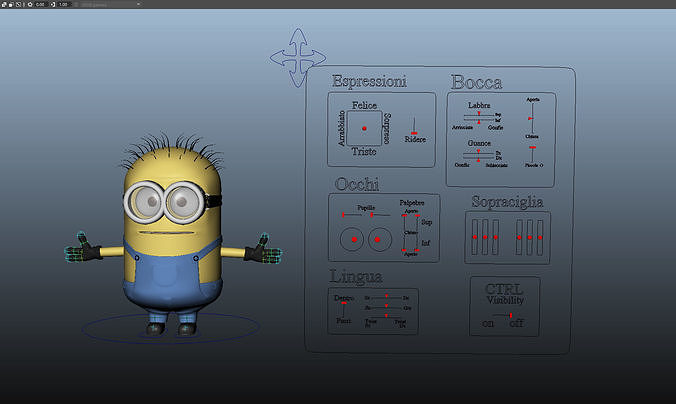Select the minion's right-side green hand control
676x404 pixels.
(x=268, y=250)
